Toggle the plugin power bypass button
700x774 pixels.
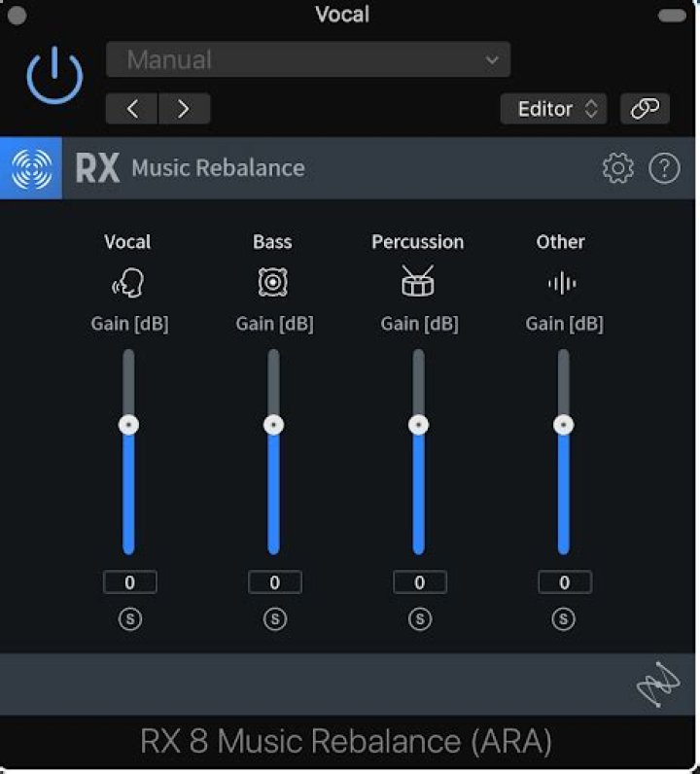click(x=54, y=74)
